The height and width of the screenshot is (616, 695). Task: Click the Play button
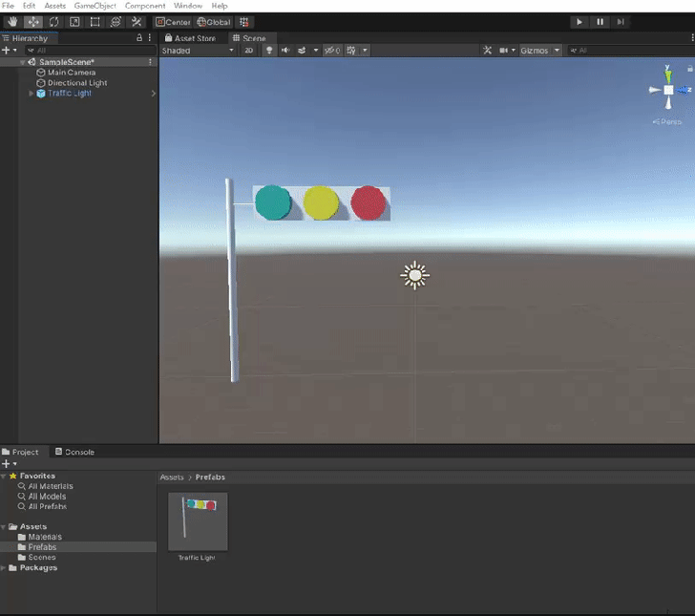tap(579, 22)
